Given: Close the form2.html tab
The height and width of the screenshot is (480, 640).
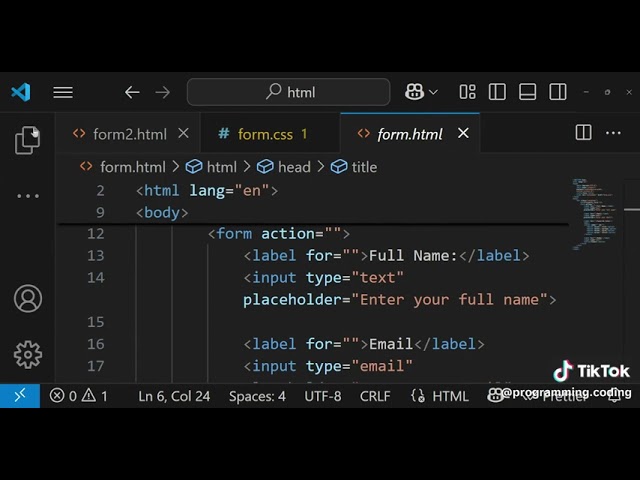Looking at the screenshot, I should pos(184,133).
